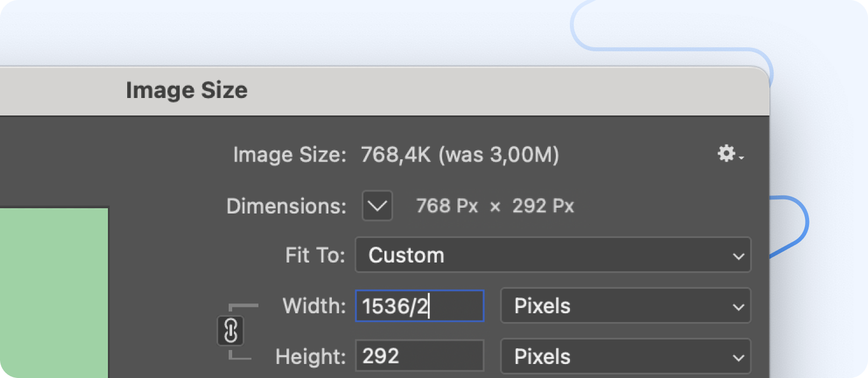This screenshot has width=868, height=378.
Task: Open the Height units Pixels dropdown
Action: click(625, 356)
